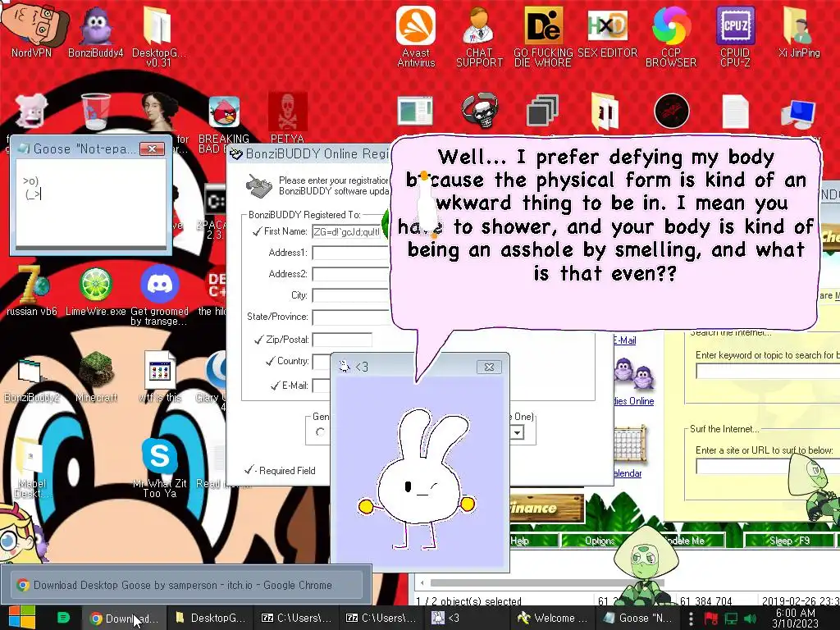This screenshot has width=840, height=630.
Task: Open the Windows Start button
Action: click(21, 618)
